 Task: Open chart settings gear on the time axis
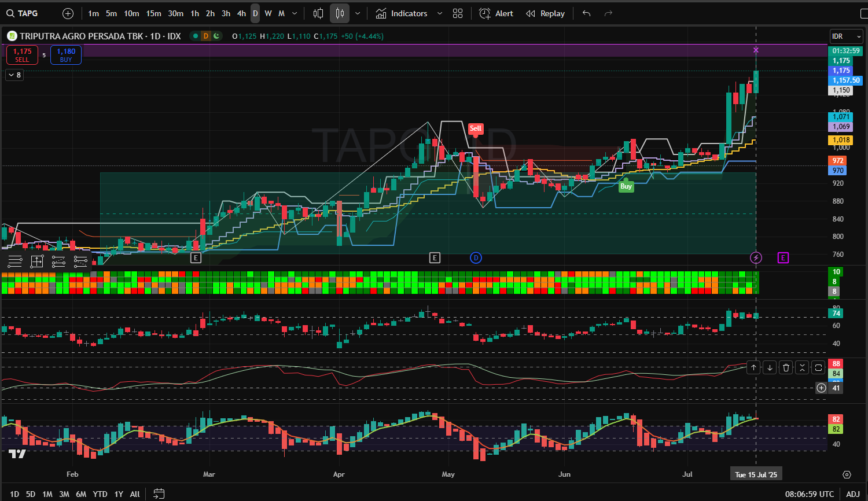click(x=847, y=474)
